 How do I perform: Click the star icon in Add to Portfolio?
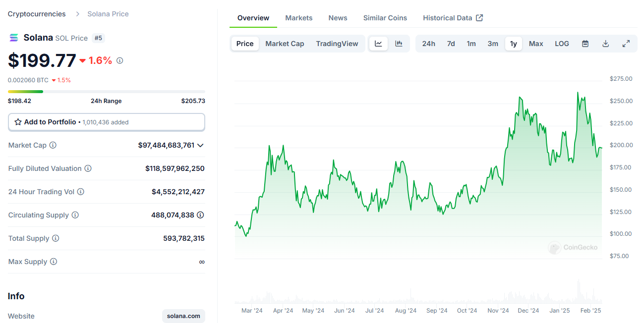coord(18,122)
